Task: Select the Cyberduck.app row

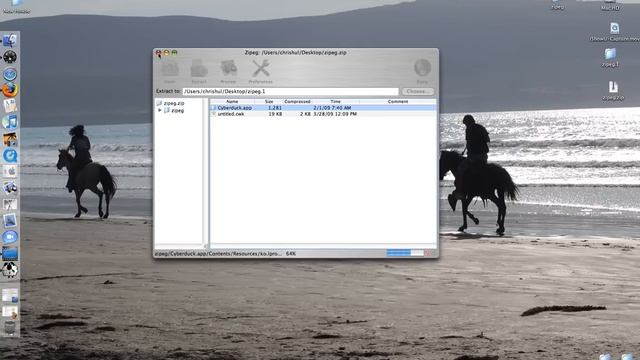Action: (323, 108)
